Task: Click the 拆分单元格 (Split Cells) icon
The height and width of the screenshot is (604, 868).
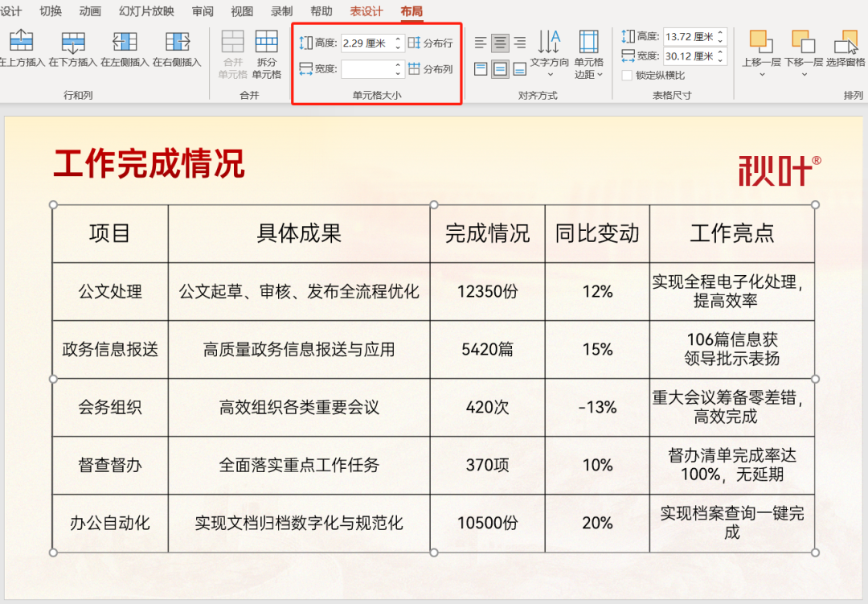Action: point(266,42)
